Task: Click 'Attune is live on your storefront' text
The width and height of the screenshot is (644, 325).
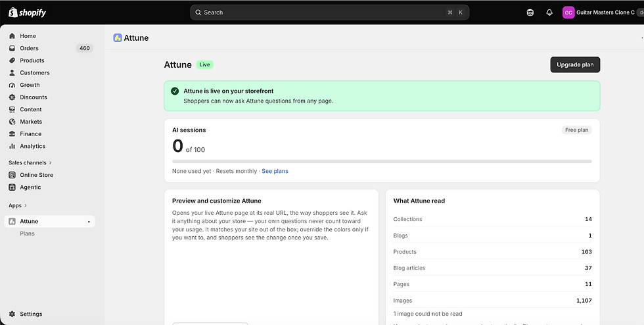Action: point(229,91)
